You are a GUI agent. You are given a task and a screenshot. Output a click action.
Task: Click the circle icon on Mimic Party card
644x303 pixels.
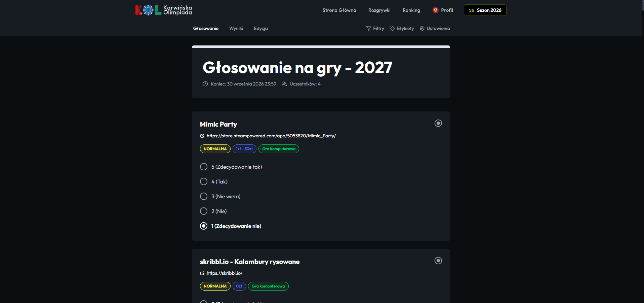438,123
